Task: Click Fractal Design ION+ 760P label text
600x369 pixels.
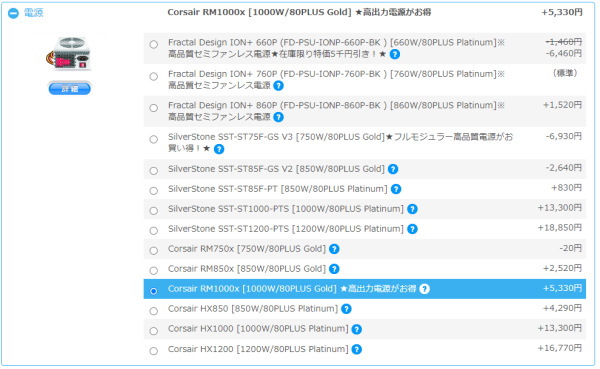Action: coord(336,80)
